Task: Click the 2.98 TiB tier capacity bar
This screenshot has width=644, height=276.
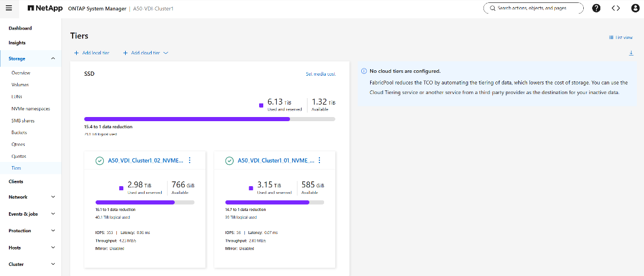Action: [x=145, y=202]
